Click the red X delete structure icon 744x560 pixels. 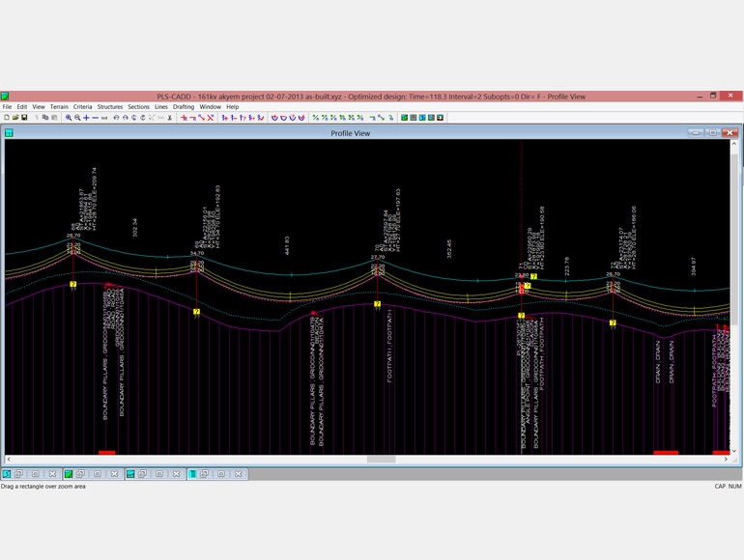(x=211, y=118)
